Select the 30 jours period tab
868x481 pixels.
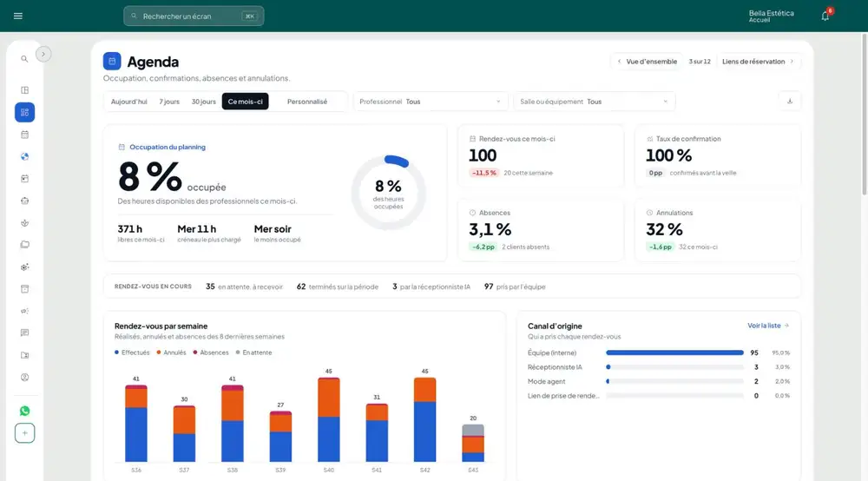coord(204,102)
